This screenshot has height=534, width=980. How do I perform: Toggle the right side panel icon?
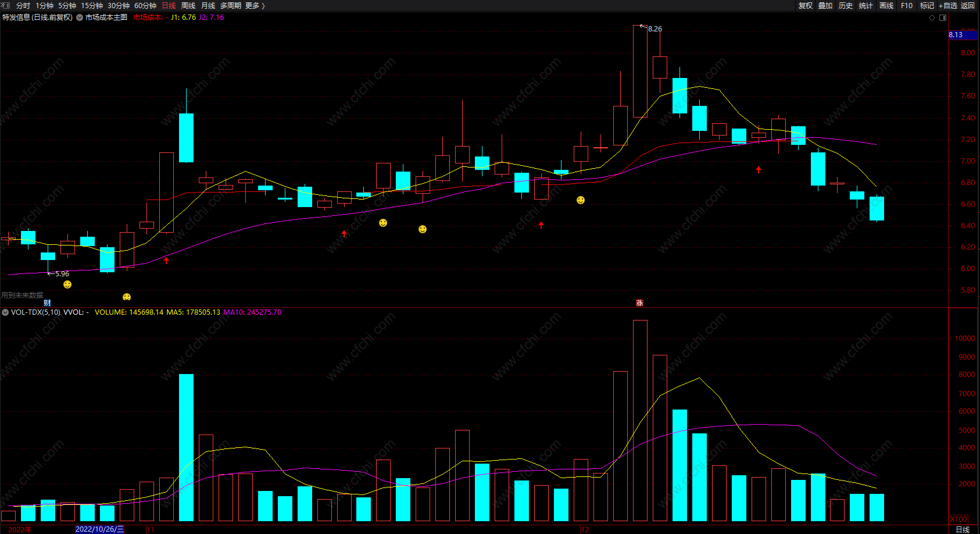coord(943,17)
